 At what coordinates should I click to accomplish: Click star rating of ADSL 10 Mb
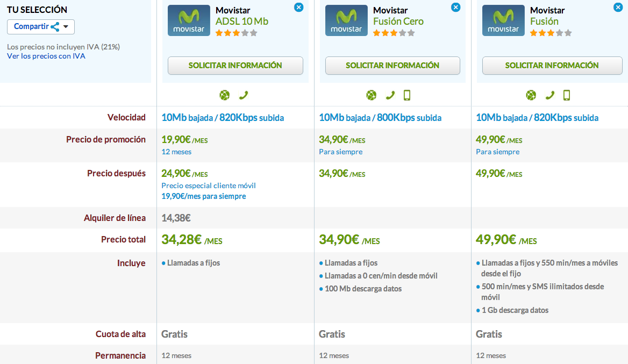(236, 33)
